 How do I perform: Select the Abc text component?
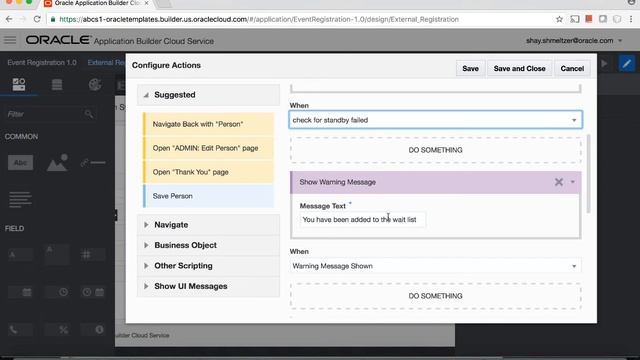pos(20,162)
